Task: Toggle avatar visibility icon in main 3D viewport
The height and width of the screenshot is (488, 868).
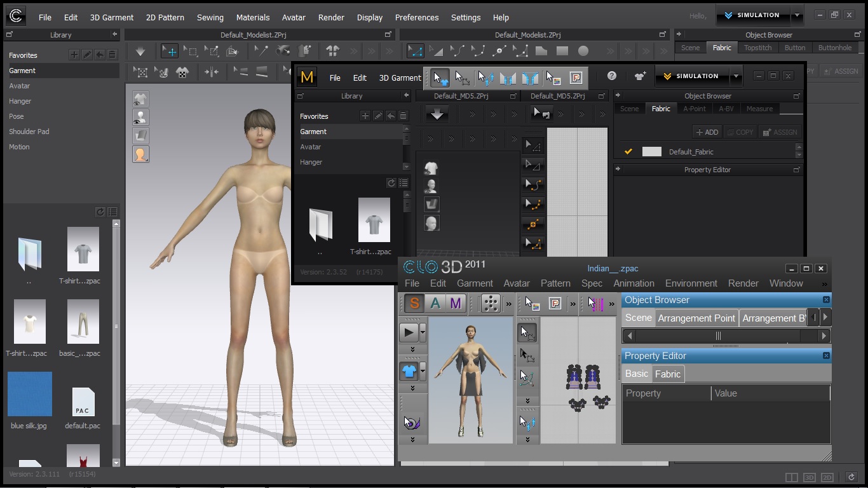Action: [140, 118]
